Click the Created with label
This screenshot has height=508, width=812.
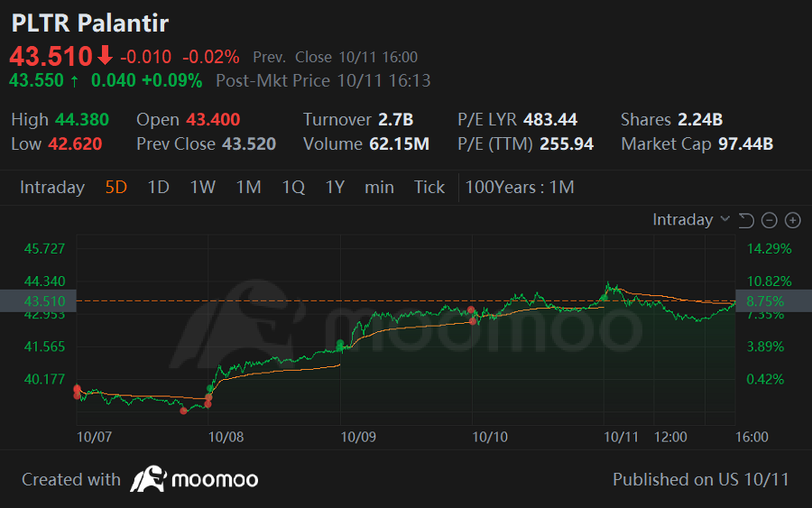pyautogui.click(x=71, y=479)
